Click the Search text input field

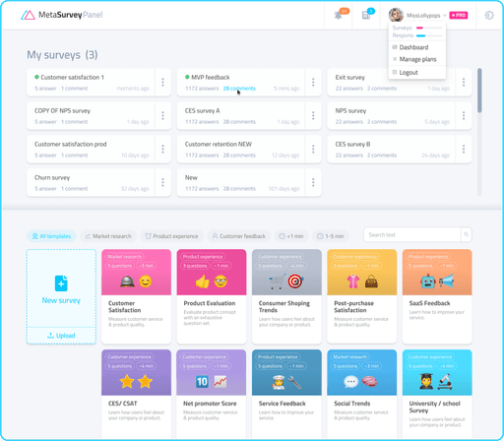coord(412,235)
